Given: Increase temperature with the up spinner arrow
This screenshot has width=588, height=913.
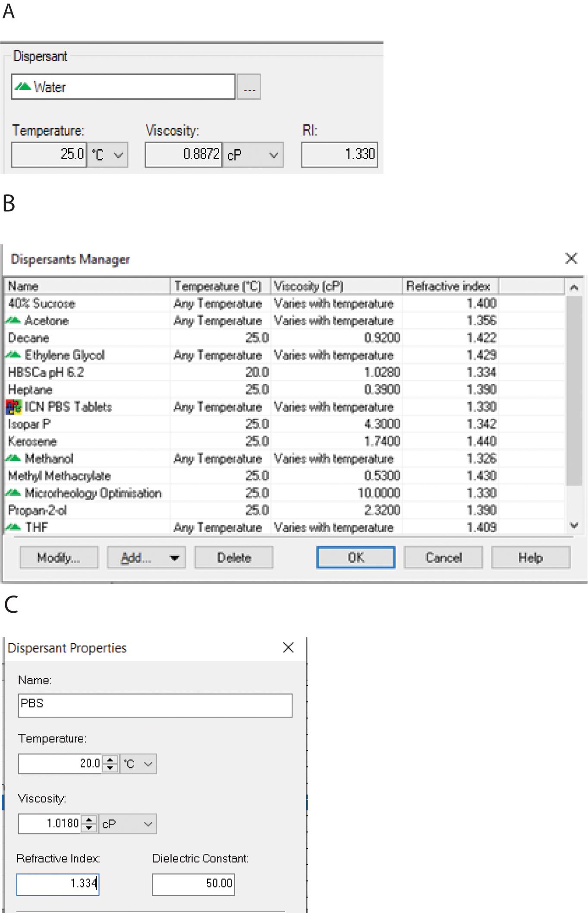Looking at the screenshot, I should click(110, 759).
